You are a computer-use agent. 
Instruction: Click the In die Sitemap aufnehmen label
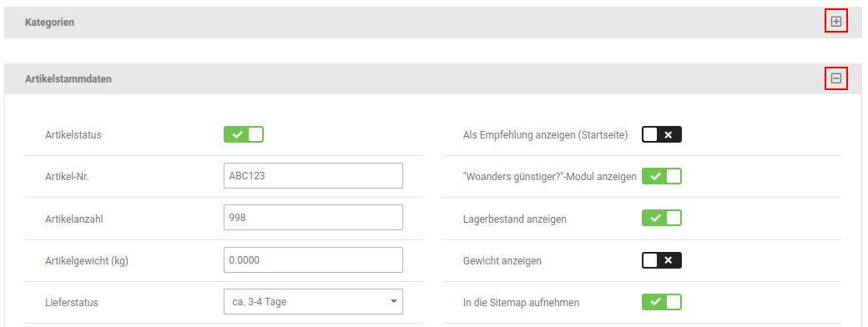521,303
